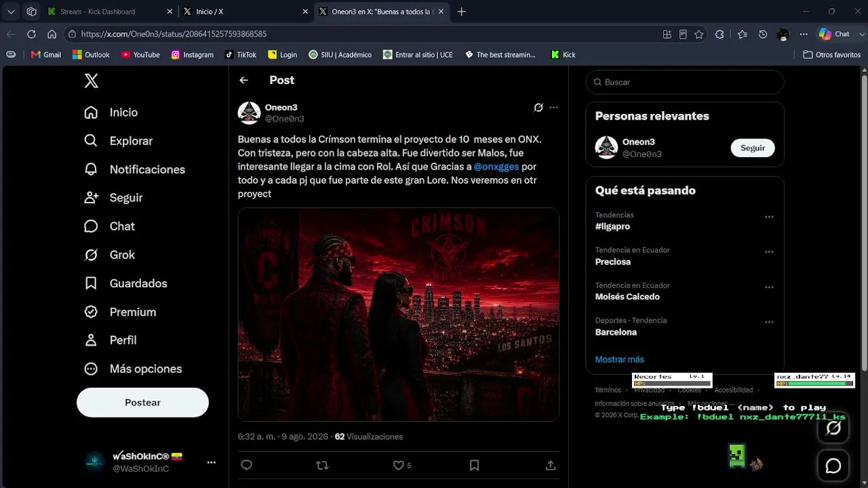Viewport: 868px width, 488px height.
Task: Click the Buscar search field
Action: click(x=685, y=82)
